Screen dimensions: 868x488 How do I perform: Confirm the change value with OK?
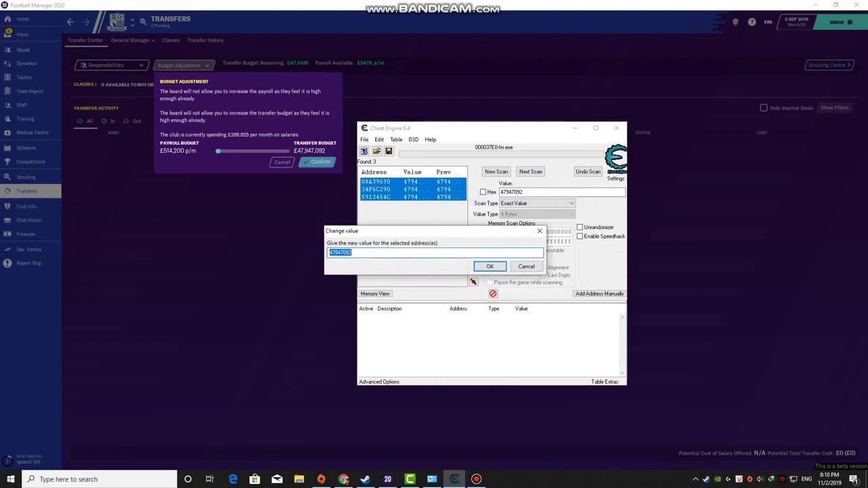point(490,266)
